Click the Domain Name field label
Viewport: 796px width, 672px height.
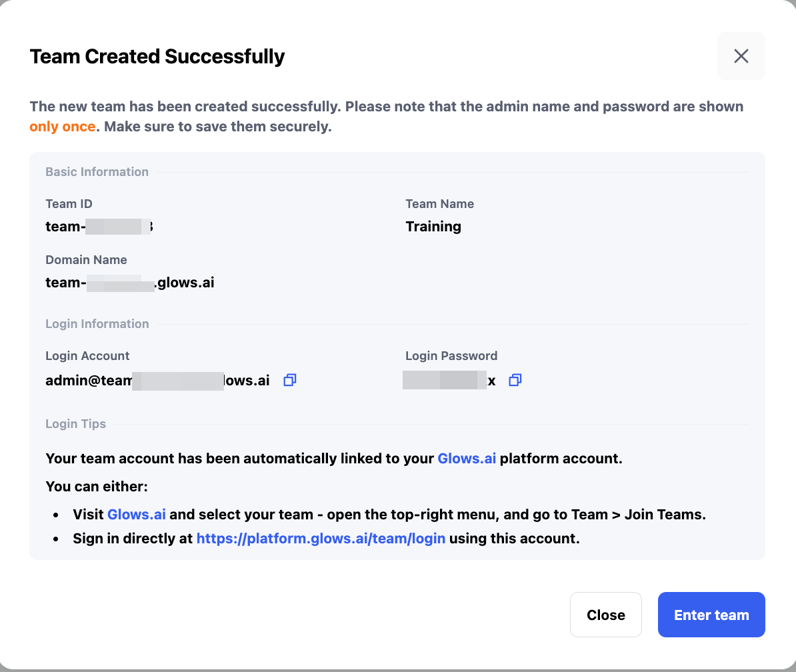click(86, 260)
